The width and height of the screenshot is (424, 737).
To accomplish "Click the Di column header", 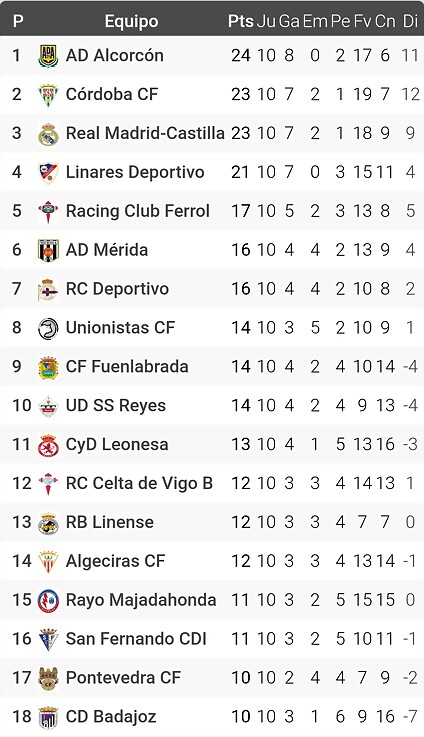I will (x=410, y=21).
